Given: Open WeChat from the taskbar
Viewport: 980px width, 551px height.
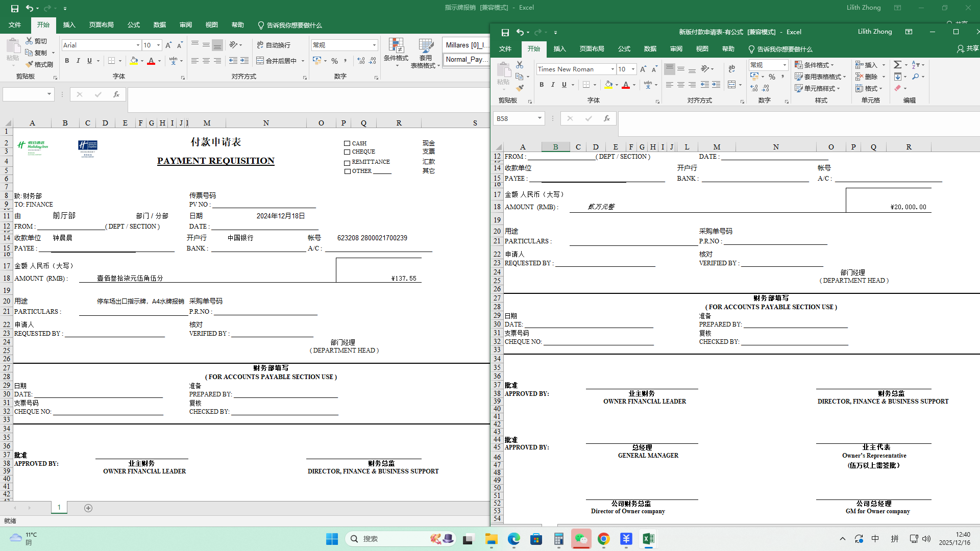Looking at the screenshot, I should pos(581,539).
